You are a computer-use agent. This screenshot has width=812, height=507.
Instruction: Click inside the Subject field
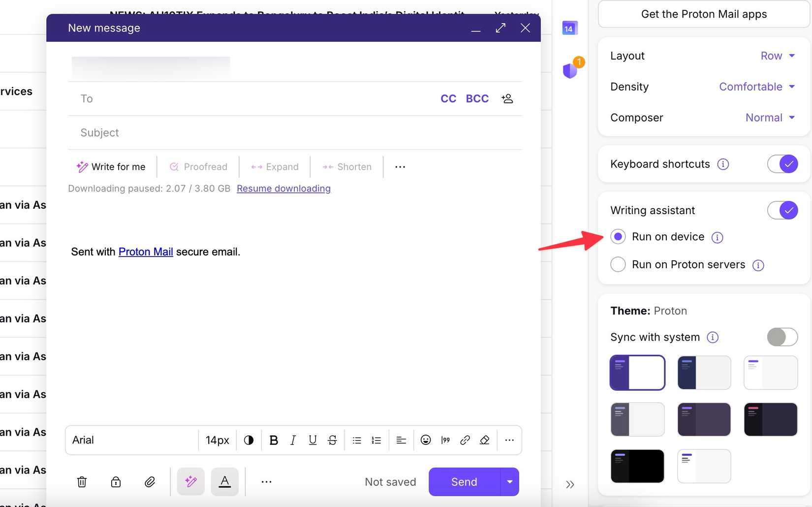(x=197, y=132)
